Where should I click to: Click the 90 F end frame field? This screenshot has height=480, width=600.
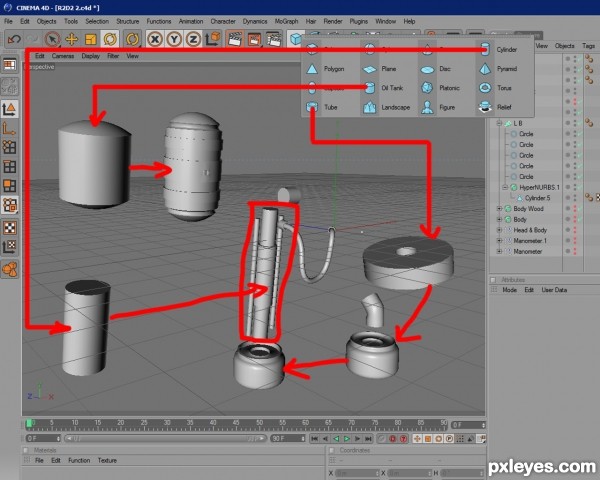click(x=288, y=438)
